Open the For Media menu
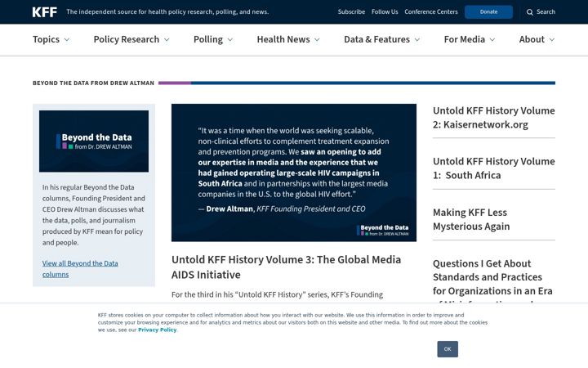The image size is (588, 368). (464, 39)
